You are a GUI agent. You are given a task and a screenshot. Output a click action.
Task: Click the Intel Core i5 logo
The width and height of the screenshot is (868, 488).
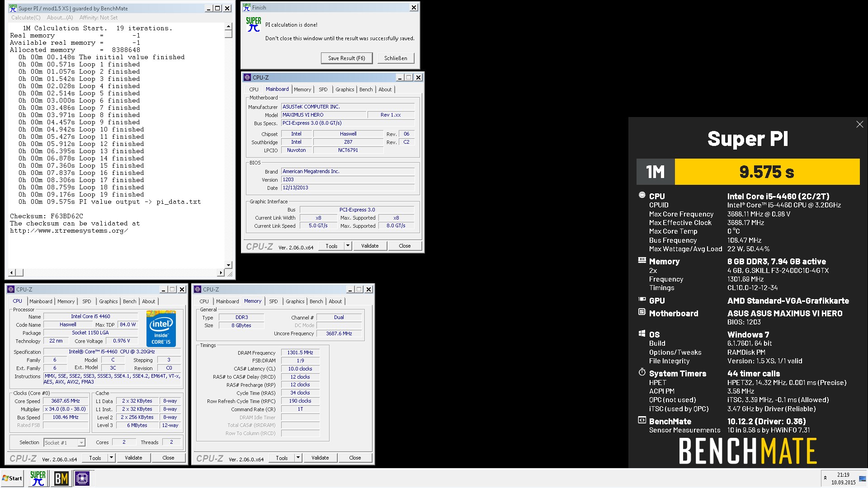pos(161,328)
